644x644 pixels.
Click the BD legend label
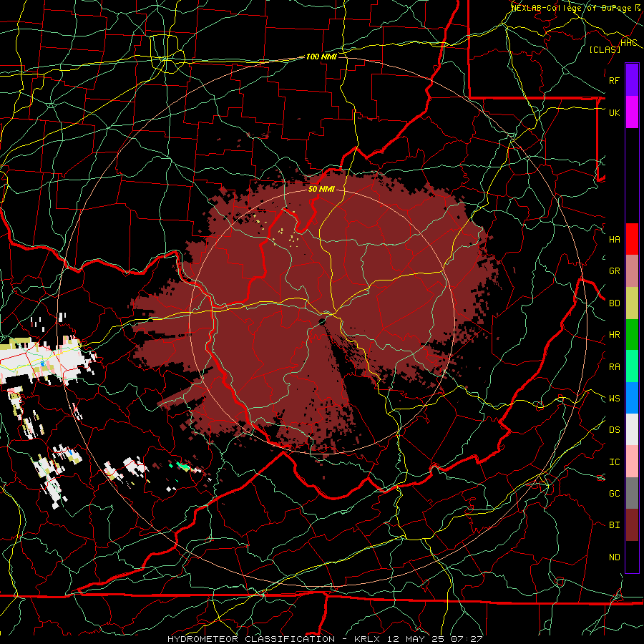click(614, 303)
